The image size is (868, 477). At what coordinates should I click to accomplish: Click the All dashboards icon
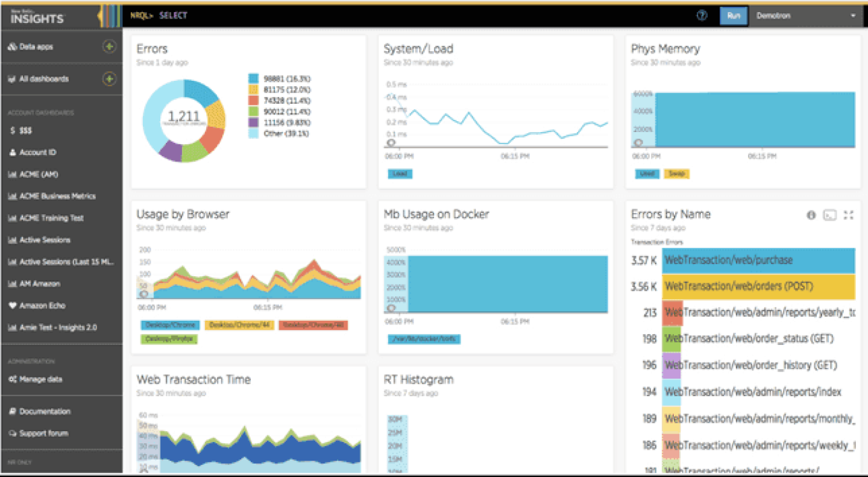(11, 78)
